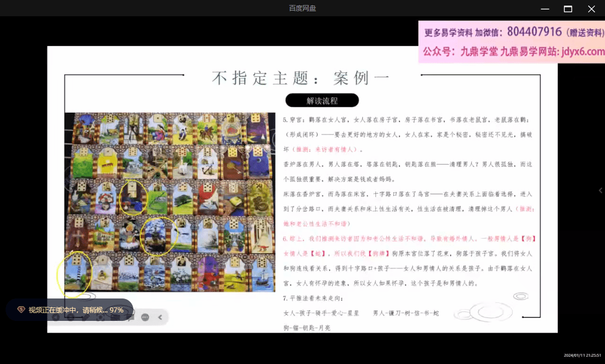Close the Baidu Netdisk video player
Viewport: 605px width, 364px height.
point(591,8)
